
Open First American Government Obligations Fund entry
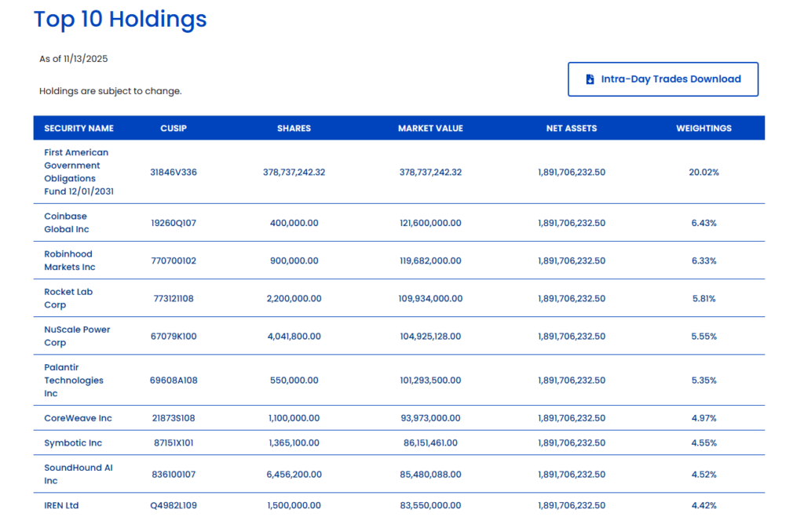(x=76, y=172)
